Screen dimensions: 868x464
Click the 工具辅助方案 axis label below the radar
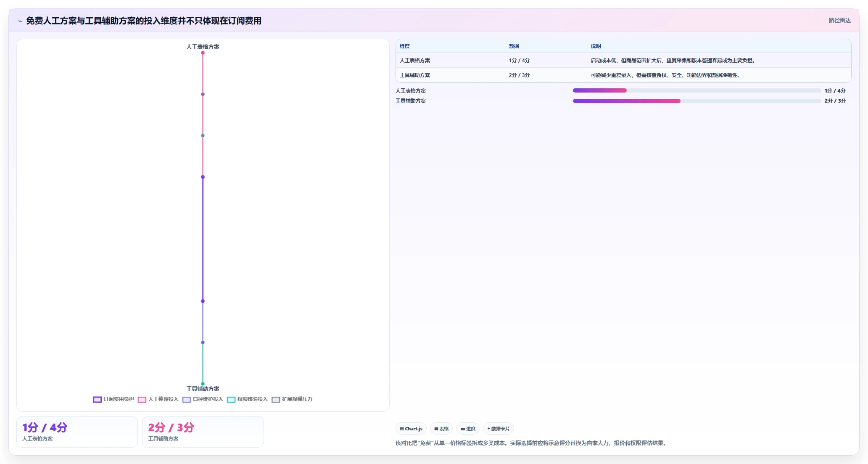[203, 389]
